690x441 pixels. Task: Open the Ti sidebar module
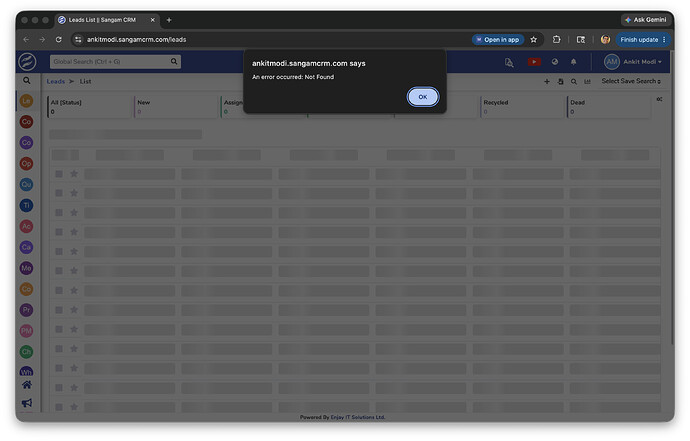[26, 205]
